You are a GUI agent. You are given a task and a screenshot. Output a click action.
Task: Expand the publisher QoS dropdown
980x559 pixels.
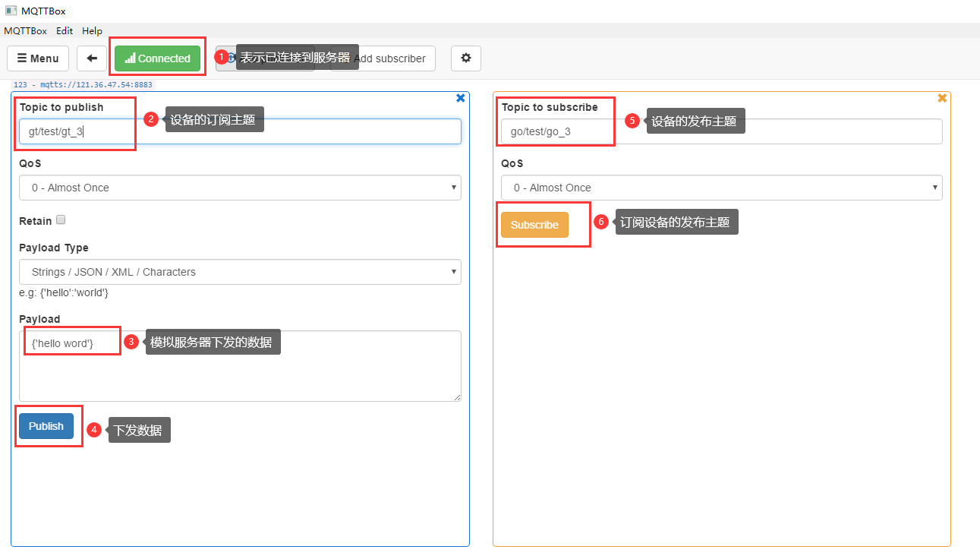point(240,188)
